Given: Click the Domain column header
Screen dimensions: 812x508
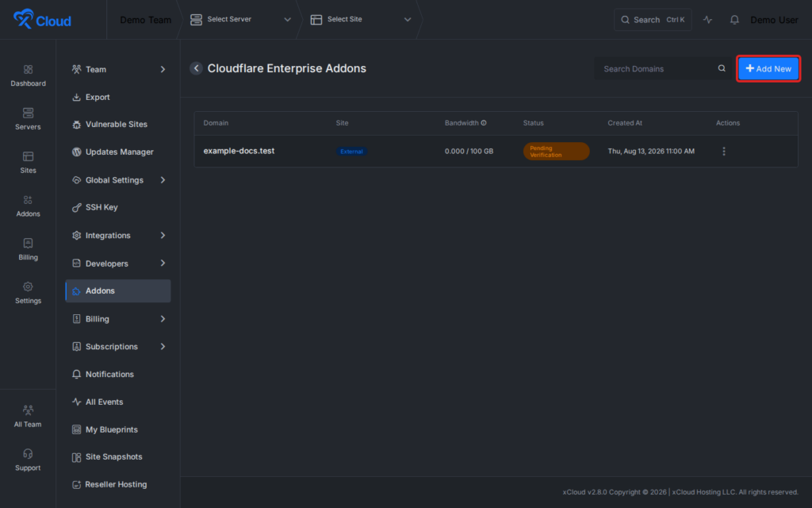Looking at the screenshot, I should pyautogui.click(x=216, y=123).
